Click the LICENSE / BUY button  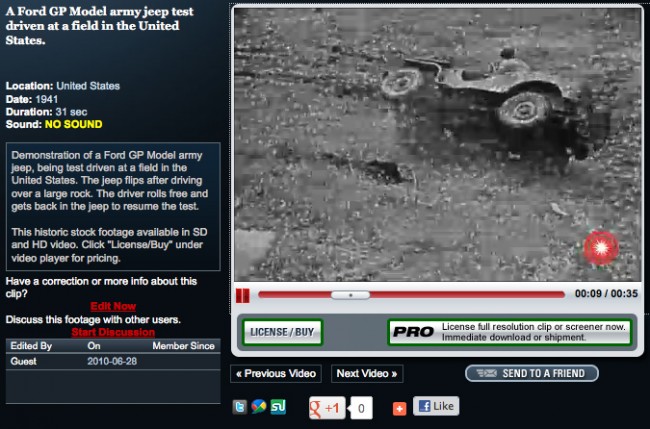[x=281, y=332]
